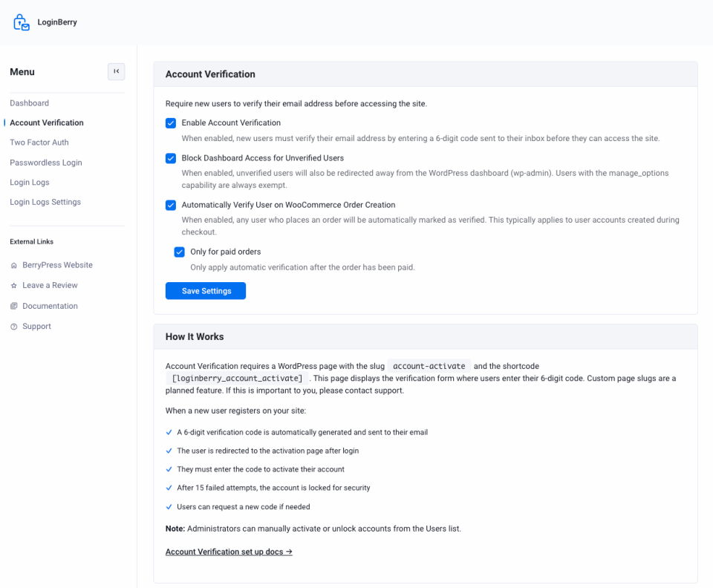Click the Save Settings button
Image resolution: width=713 pixels, height=588 pixels.
206,291
